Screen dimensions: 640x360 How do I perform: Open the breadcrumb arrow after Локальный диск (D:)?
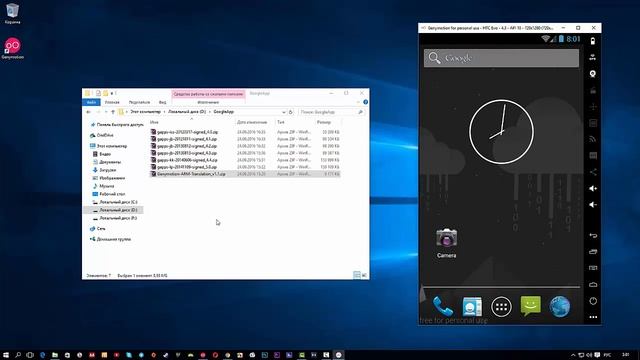tap(209, 112)
